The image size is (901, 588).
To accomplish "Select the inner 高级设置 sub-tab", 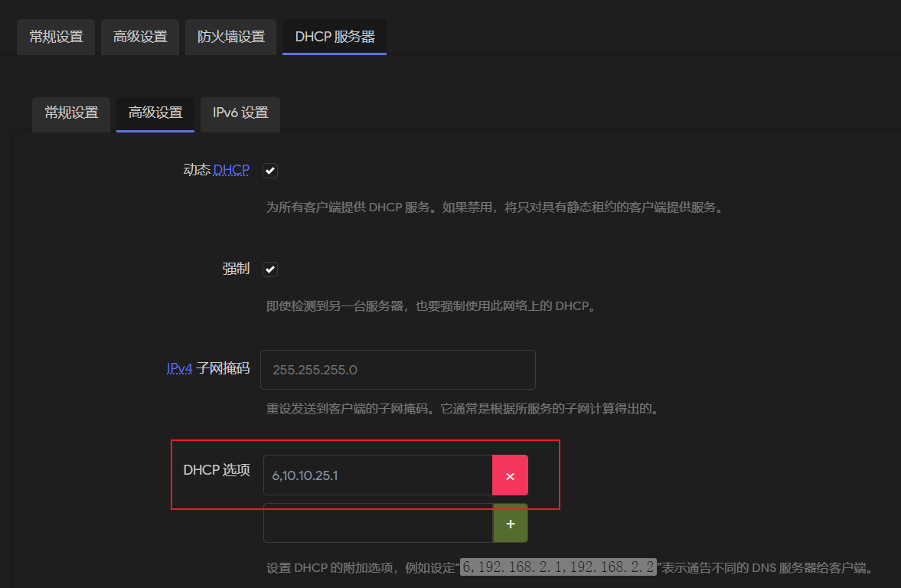I will coord(155,113).
